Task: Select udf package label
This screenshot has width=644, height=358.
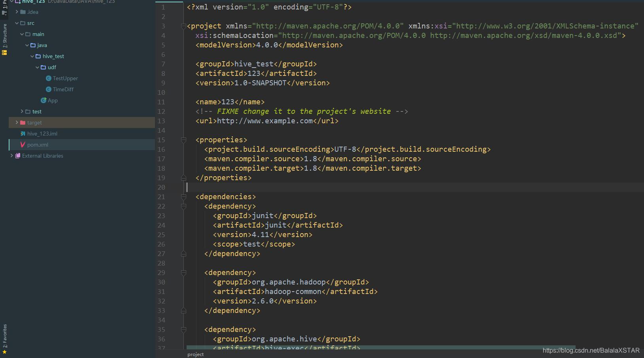Action: 52,67
